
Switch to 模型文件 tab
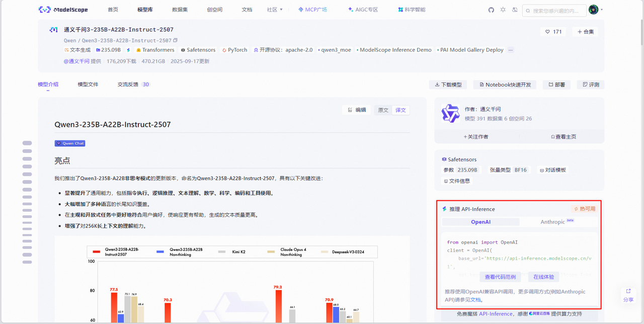88,85
